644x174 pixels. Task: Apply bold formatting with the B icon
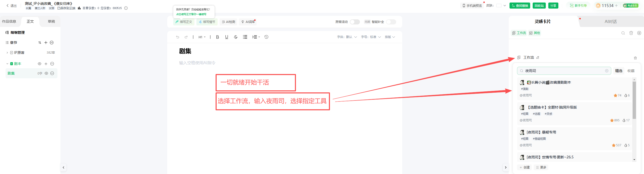pos(218,37)
